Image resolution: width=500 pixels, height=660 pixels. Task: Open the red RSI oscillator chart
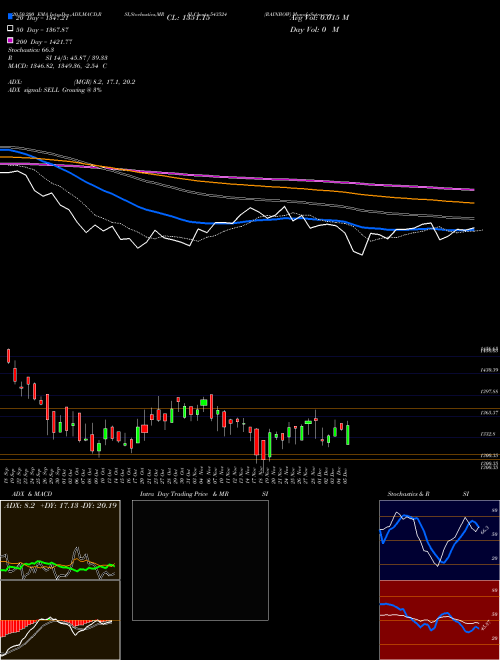pyautogui.click(x=439, y=620)
